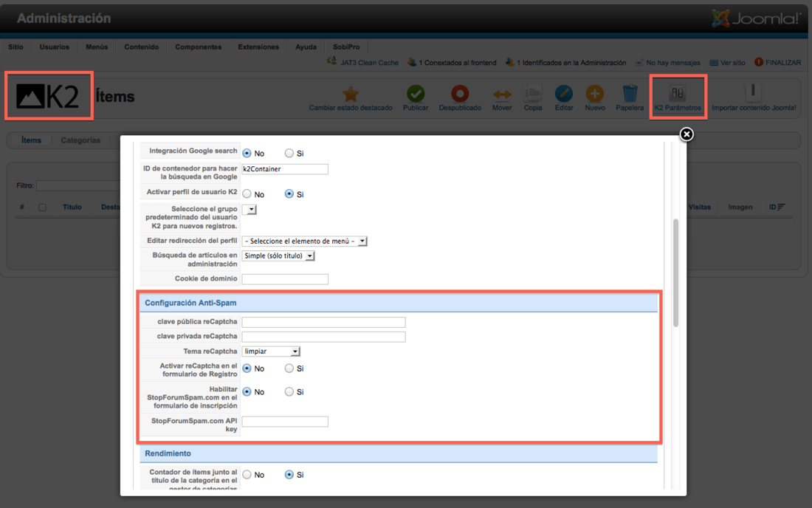Click the Nuevo plus icon
Image resolution: width=812 pixels, height=508 pixels.
594,94
